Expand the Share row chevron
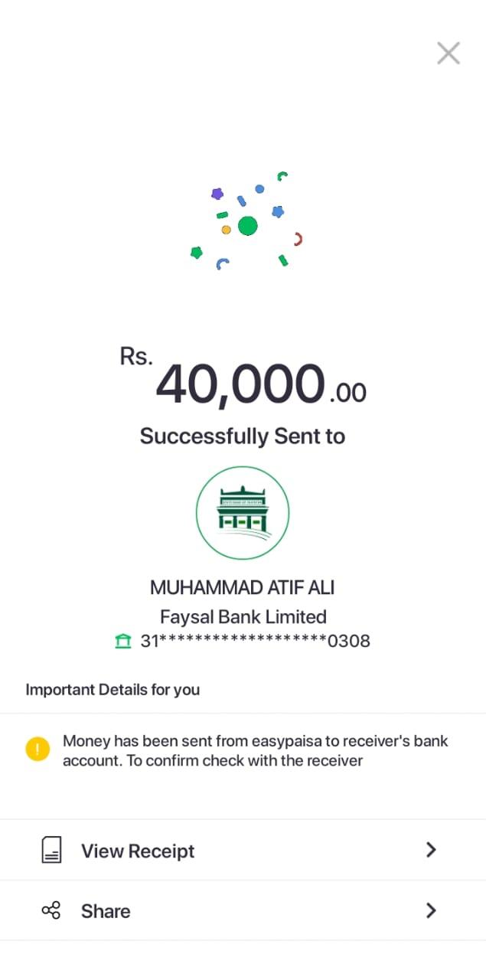The height and width of the screenshot is (980, 486). (x=431, y=910)
